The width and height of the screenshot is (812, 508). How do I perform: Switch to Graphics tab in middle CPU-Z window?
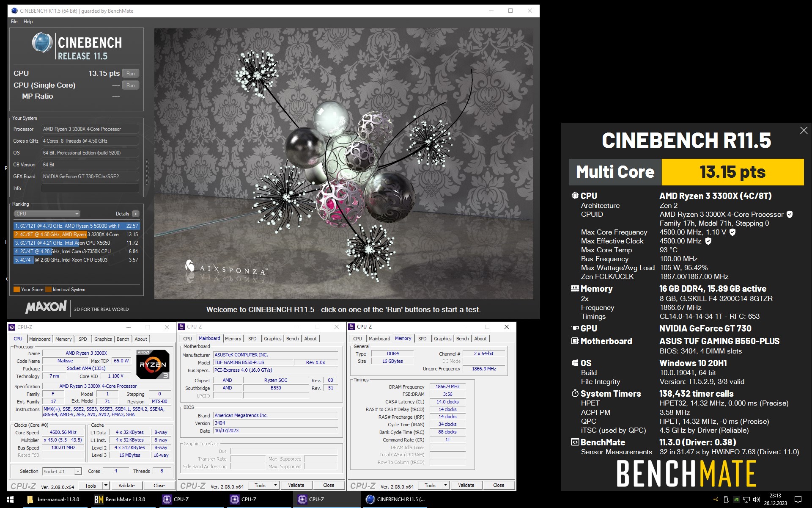coord(272,339)
